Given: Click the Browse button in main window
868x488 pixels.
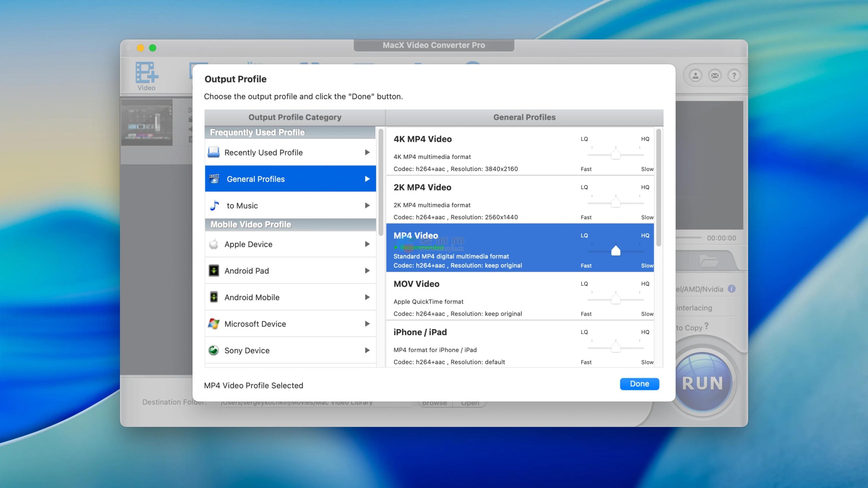Looking at the screenshot, I should click(435, 404).
